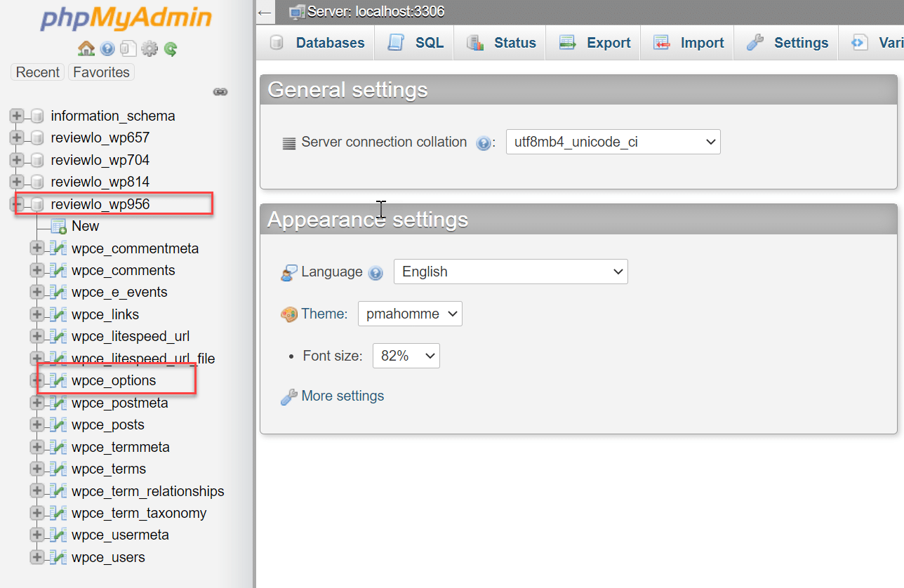Open the Font size dropdown
Viewport: 904px width, 588px height.
tap(406, 356)
